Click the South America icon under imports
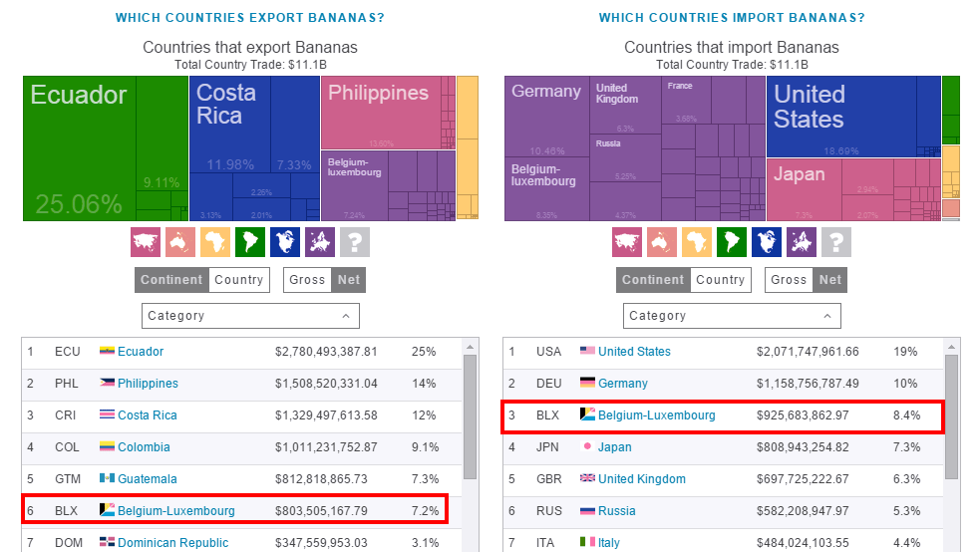Image resolution: width=980 pixels, height=552 pixels. point(732,242)
